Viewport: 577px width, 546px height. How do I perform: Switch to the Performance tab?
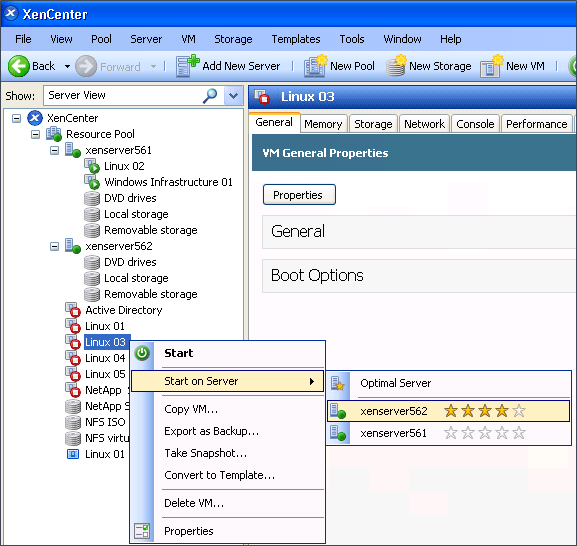coord(537,124)
